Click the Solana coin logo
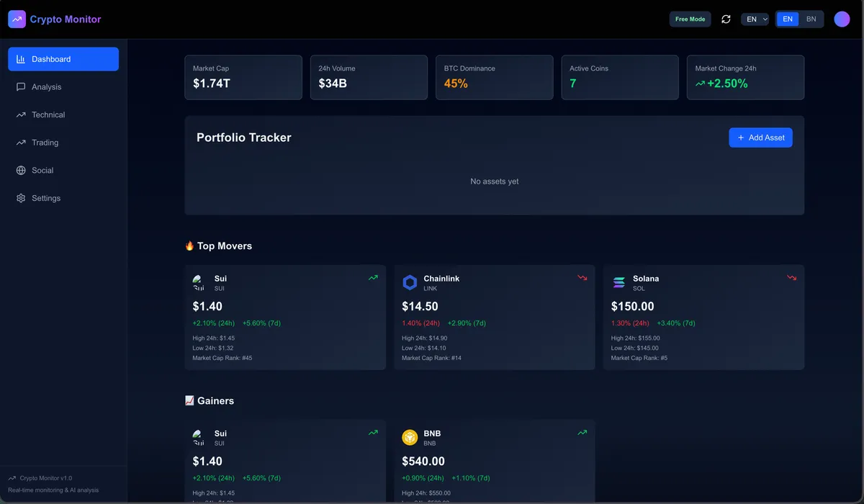This screenshot has height=504, width=864. click(619, 282)
